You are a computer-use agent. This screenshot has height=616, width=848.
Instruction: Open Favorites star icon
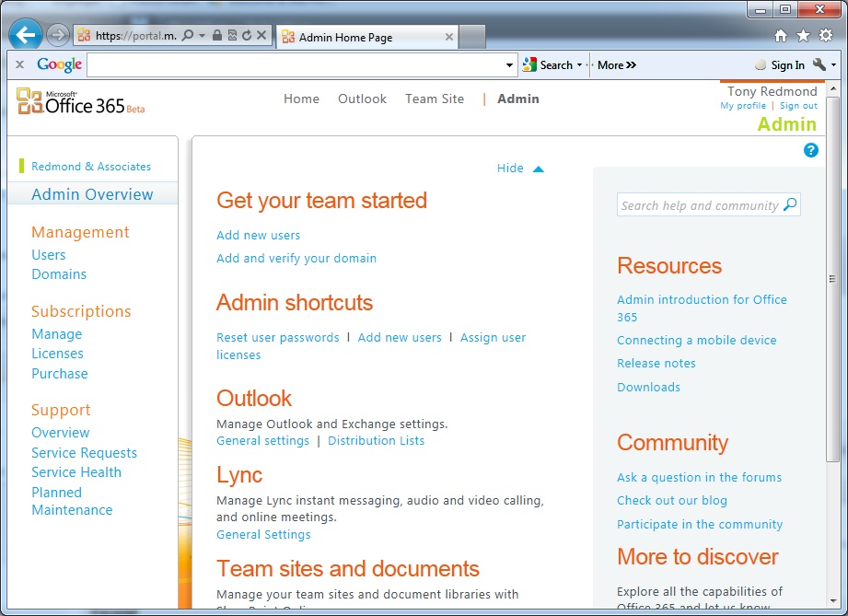point(803,36)
